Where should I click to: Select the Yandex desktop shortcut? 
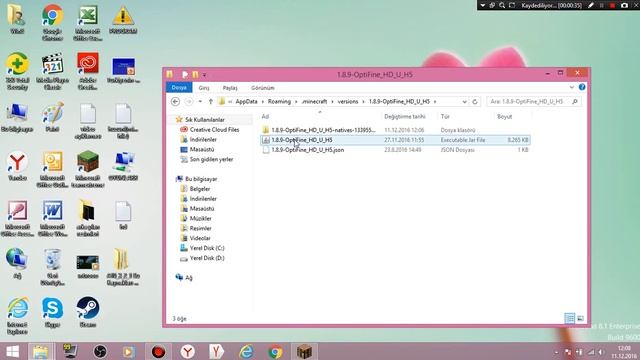coord(17,165)
